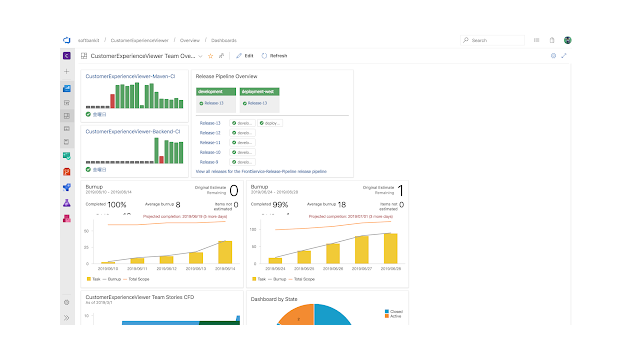630x360 pixels.
Task: Click CustomerExperienceViewer Team Stories CFD title
Action: 140,297
